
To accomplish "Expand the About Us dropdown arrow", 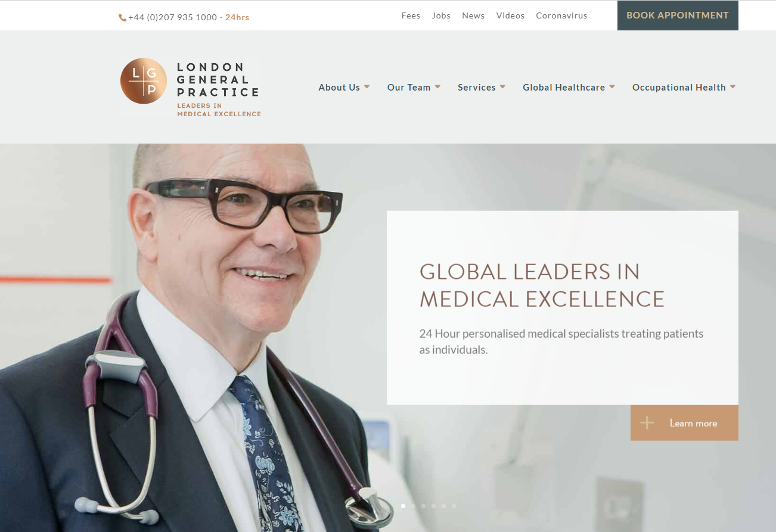I will coord(367,87).
